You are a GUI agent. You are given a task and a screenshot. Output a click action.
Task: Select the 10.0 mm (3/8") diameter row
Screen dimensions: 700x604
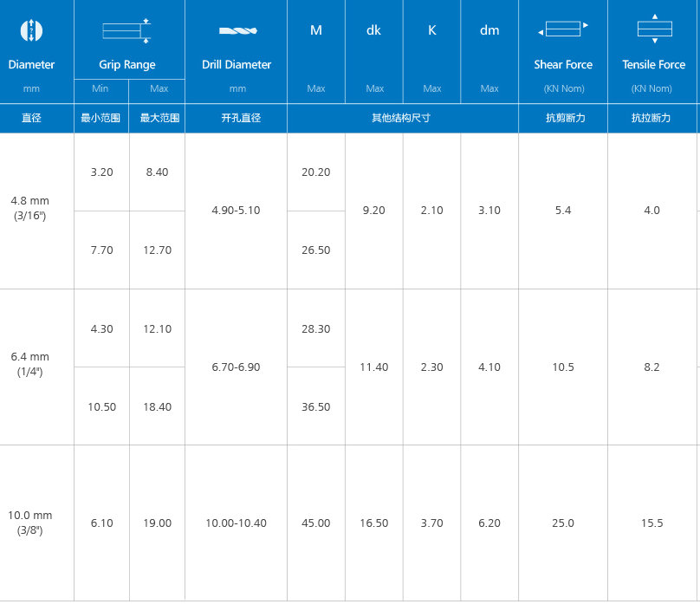click(31, 523)
